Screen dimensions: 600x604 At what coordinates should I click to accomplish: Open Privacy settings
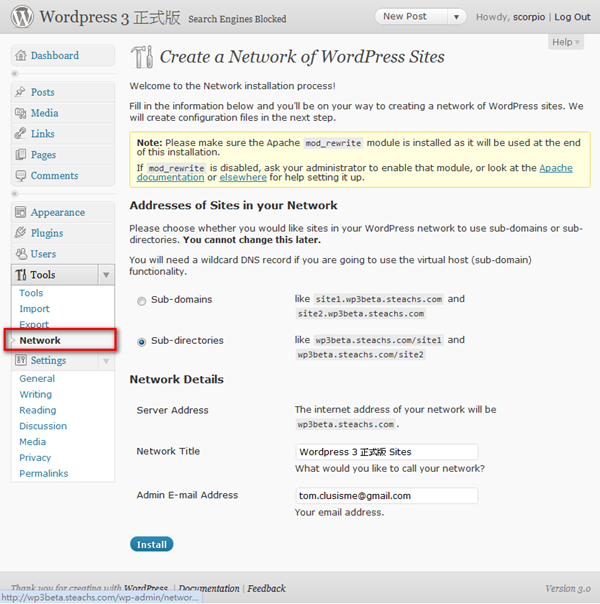(35, 458)
